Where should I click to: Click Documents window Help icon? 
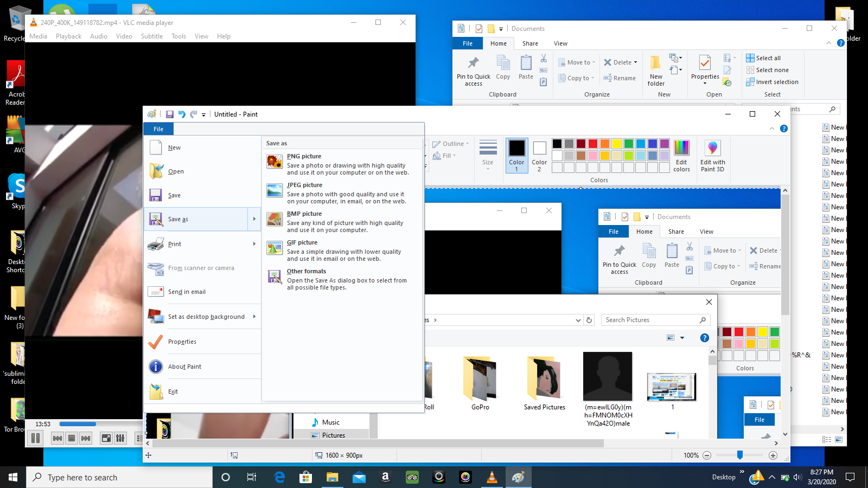pos(840,43)
